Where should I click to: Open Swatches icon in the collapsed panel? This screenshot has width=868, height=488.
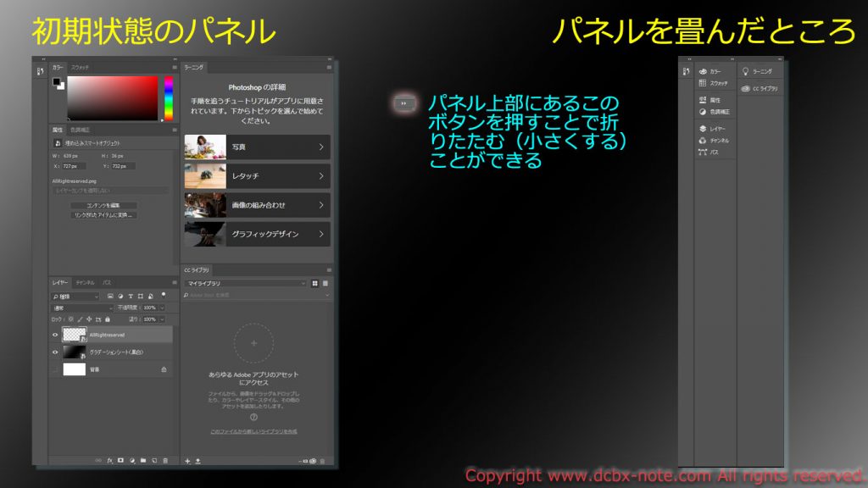coord(703,83)
